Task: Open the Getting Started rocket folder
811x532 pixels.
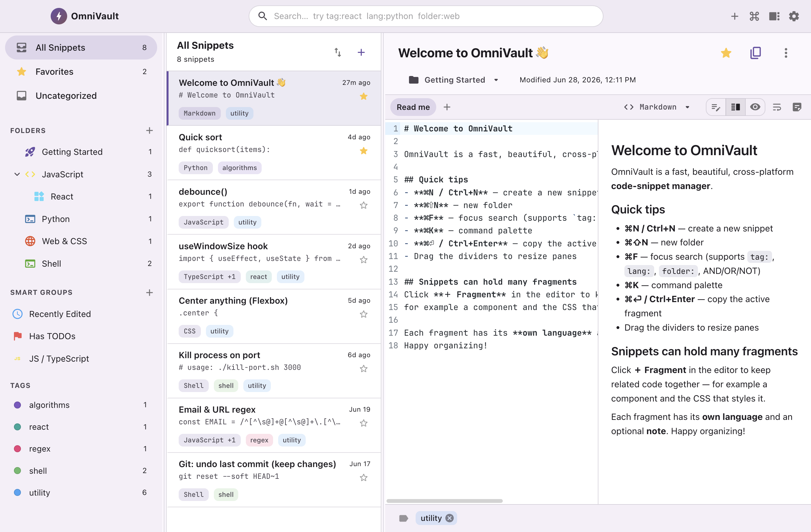Action: [x=81, y=152]
